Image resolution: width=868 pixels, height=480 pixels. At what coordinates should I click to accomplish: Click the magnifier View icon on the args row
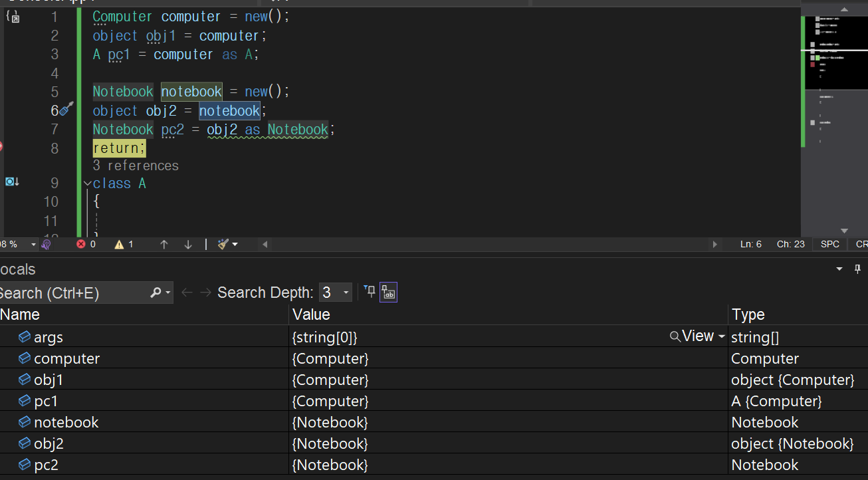click(x=675, y=336)
